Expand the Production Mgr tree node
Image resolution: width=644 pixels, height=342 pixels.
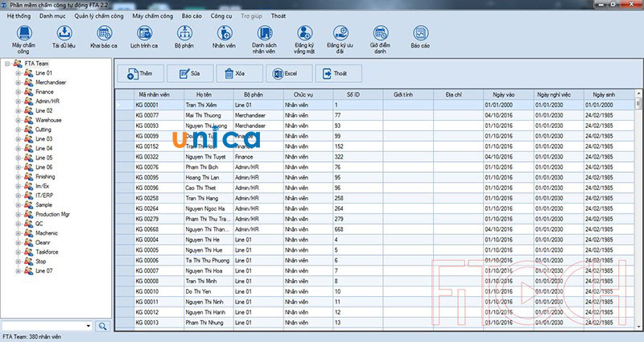(x=18, y=214)
